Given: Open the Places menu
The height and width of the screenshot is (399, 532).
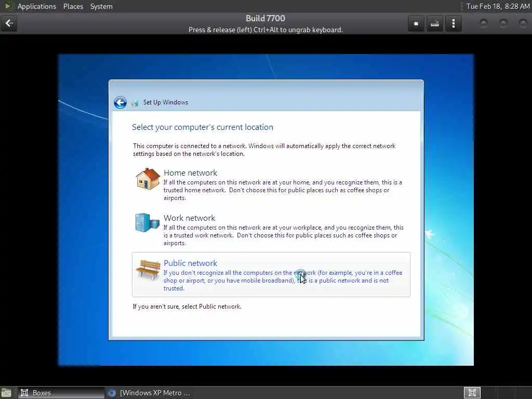Looking at the screenshot, I should (73, 6).
